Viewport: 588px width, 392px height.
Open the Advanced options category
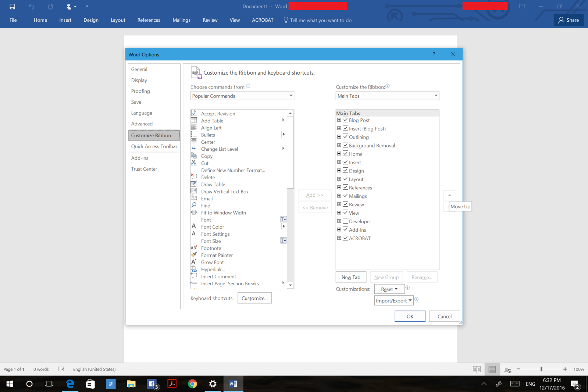tap(154, 124)
